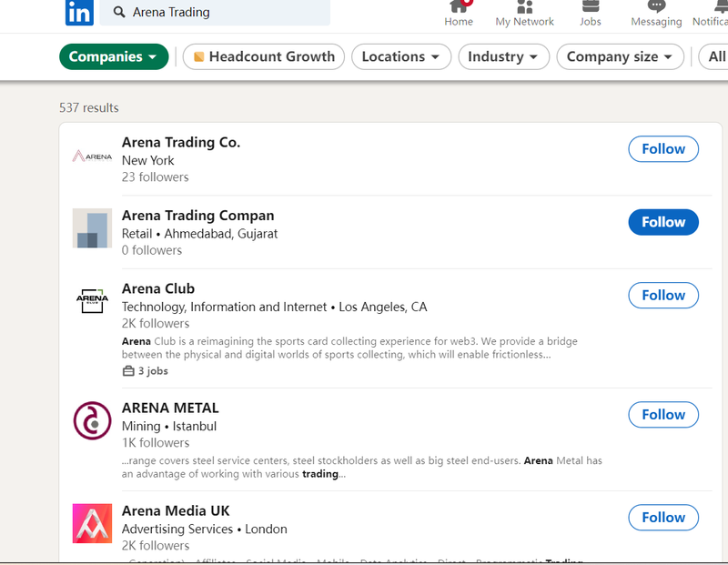
Task: Click the Arena Trading Compan placeholder logo
Action: tap(92, 228)
